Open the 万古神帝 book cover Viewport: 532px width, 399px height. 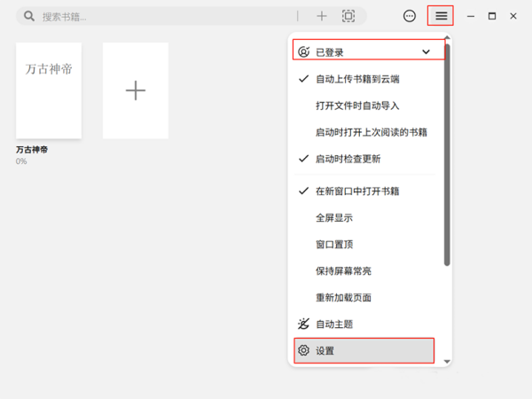click(x=49, y=90)
